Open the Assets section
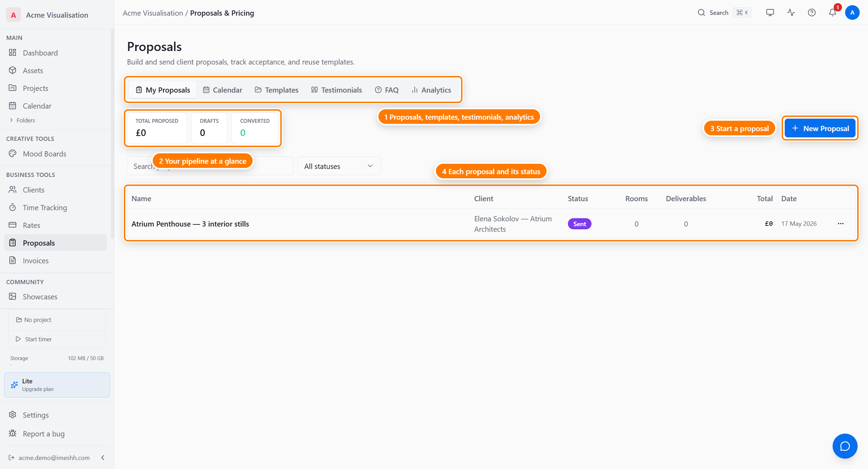Screen dimensions: 868x469 [x=56, y=70]
